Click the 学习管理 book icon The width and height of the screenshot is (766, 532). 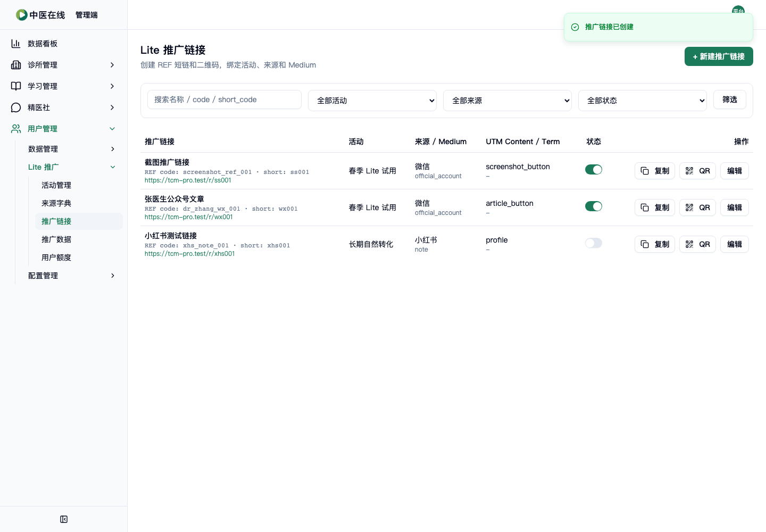point(16,86)
